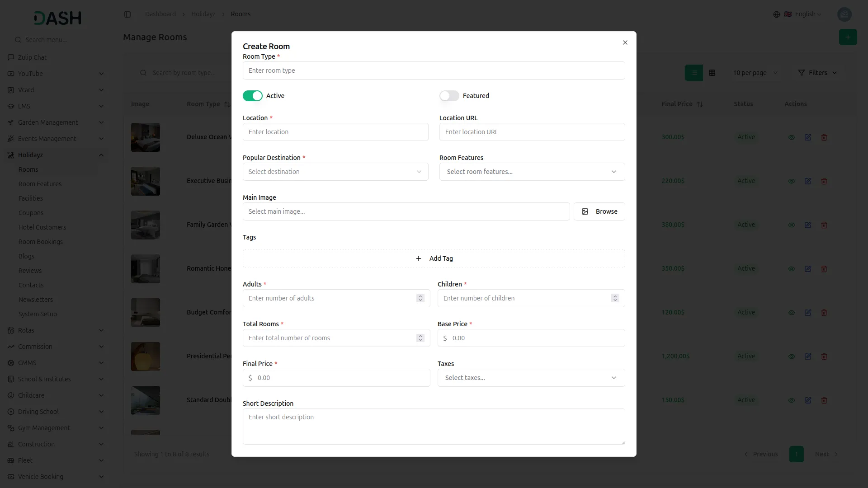
Task: Open the Popular Destination dropdown
Action: coord(335,172)
